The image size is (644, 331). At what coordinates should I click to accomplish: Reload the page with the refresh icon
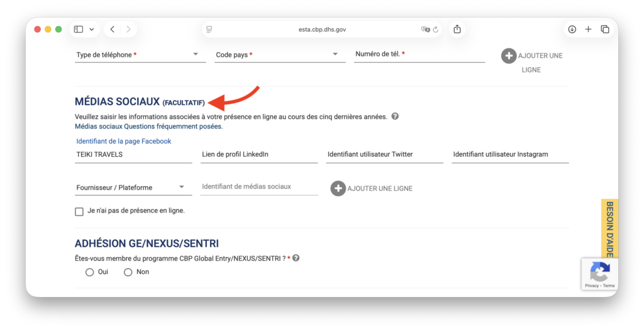(x=436, y=29)
